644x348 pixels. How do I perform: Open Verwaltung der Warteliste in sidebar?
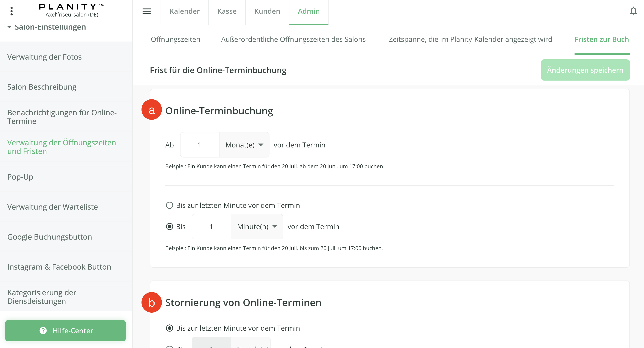tap(53, 207)
